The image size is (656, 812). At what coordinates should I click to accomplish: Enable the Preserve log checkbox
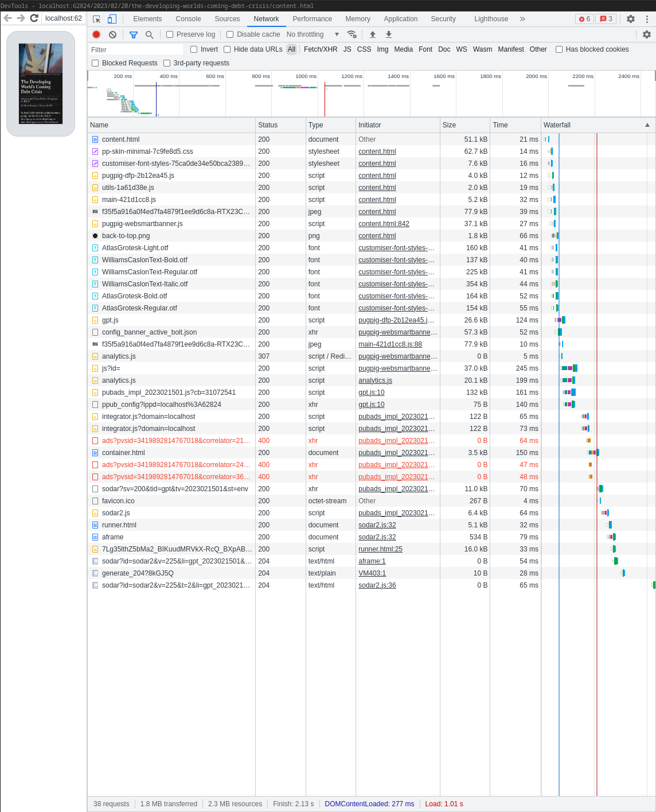point(169,34)
